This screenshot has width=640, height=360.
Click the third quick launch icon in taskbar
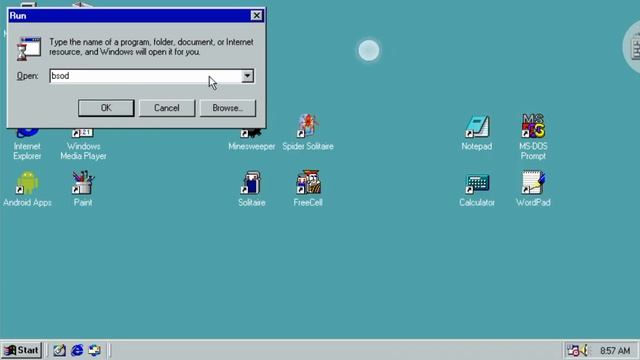tap(95, 350)
